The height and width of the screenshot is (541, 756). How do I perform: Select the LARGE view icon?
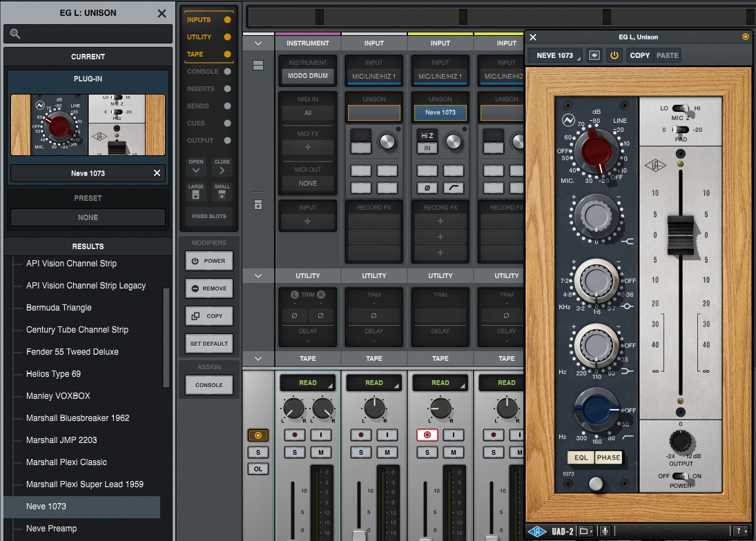[x=196, y=195]
